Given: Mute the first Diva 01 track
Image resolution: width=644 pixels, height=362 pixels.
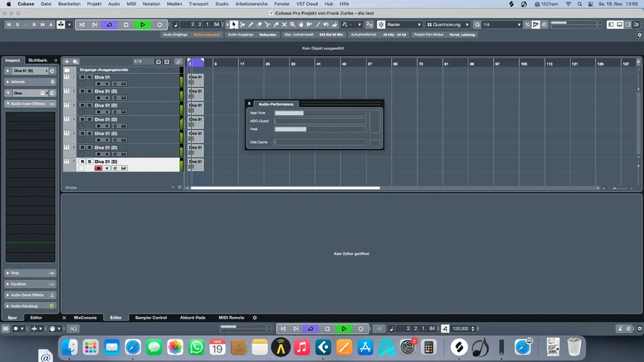Looking at the screenshot, I should coord(82,77).
